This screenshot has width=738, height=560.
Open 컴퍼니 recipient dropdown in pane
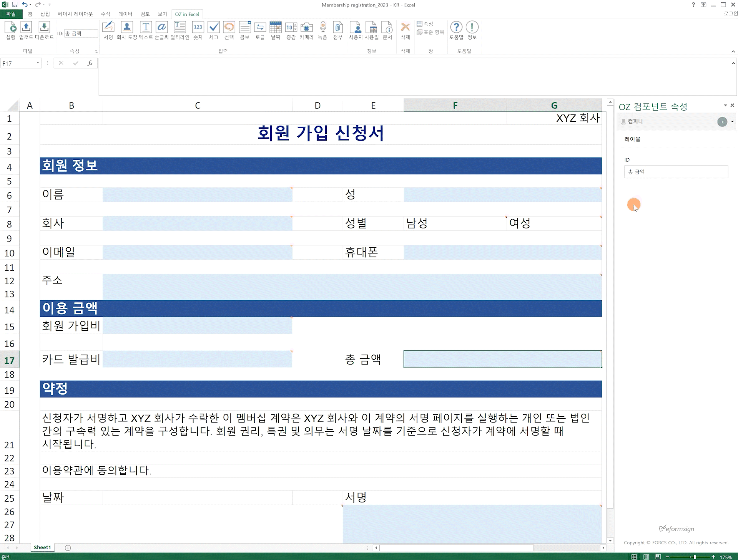point(732,122)
